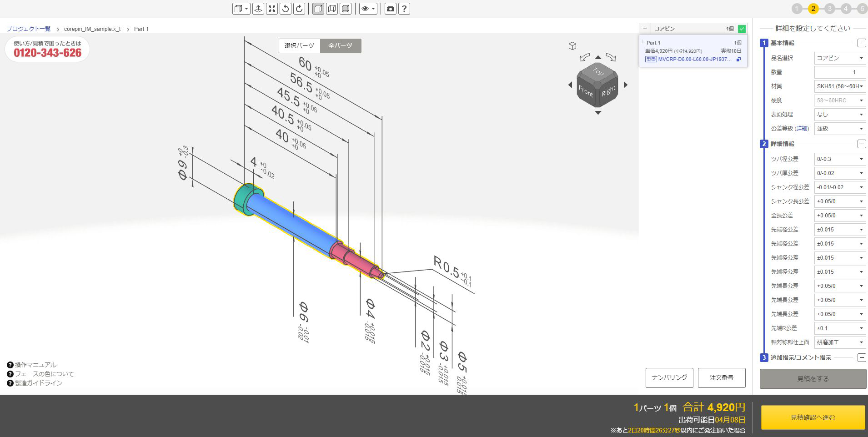Take a screenshot with the camera icon
This screenshot has height=437, width=868.
(390, 9)
